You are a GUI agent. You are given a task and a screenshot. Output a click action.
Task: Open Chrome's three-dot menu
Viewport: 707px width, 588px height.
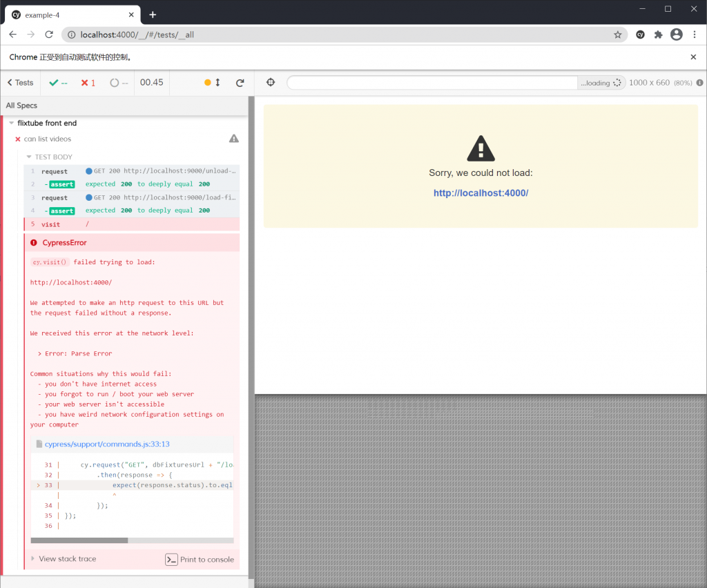693,35
